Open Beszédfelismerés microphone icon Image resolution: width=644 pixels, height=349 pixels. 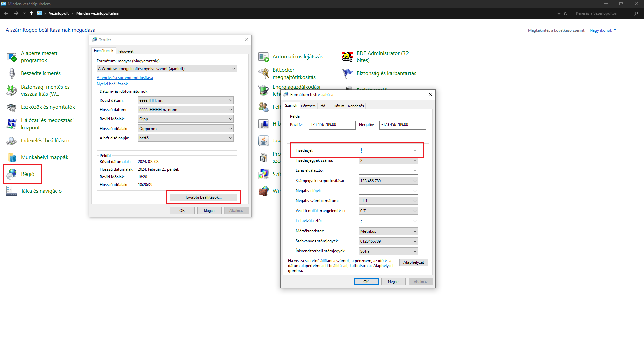click(12, 73)
